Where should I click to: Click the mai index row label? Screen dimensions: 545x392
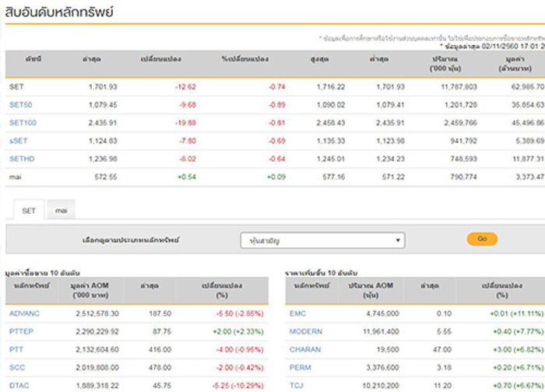pos(15,177)
